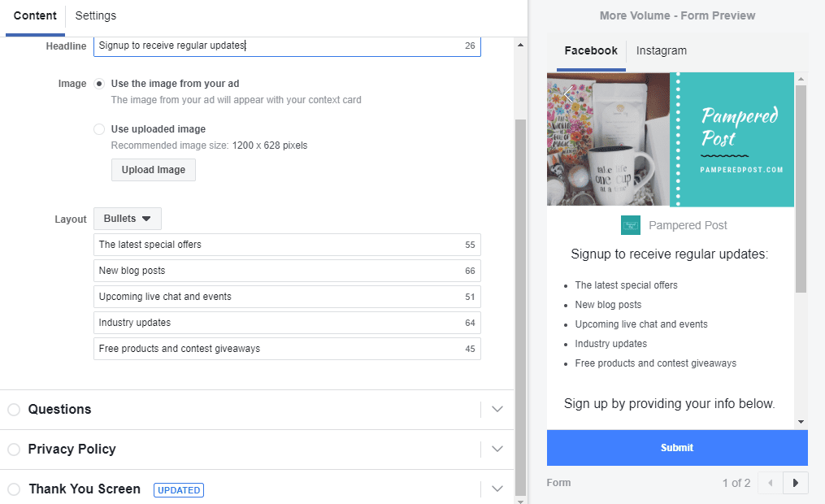Expand the Questions section

coord(497,409)
